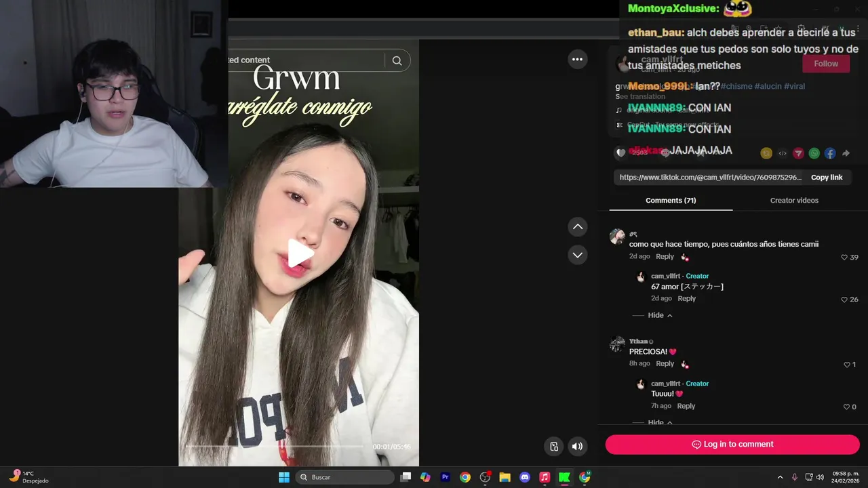Open the clock showing 09:58 p. m.
This screenshot has width=868, height=488.
(845, 477)
